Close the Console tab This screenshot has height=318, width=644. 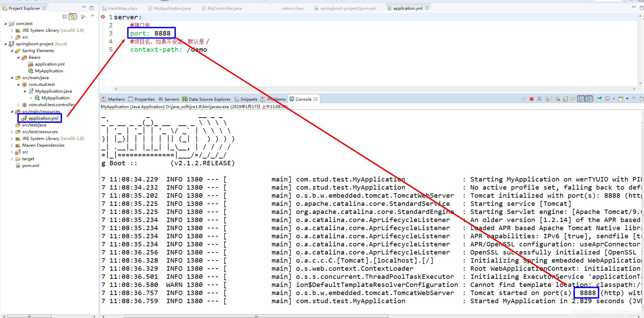click(x=316, y=99)
